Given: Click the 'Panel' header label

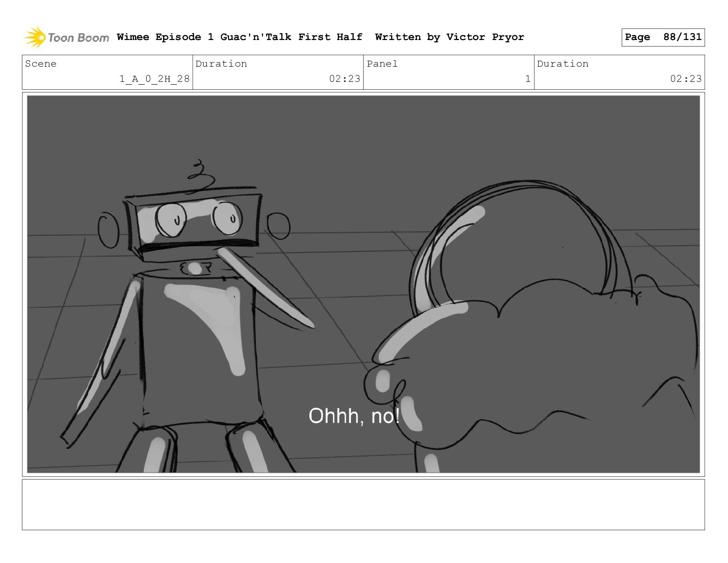Looking at the screenshot, I should [x=382, y=64].
